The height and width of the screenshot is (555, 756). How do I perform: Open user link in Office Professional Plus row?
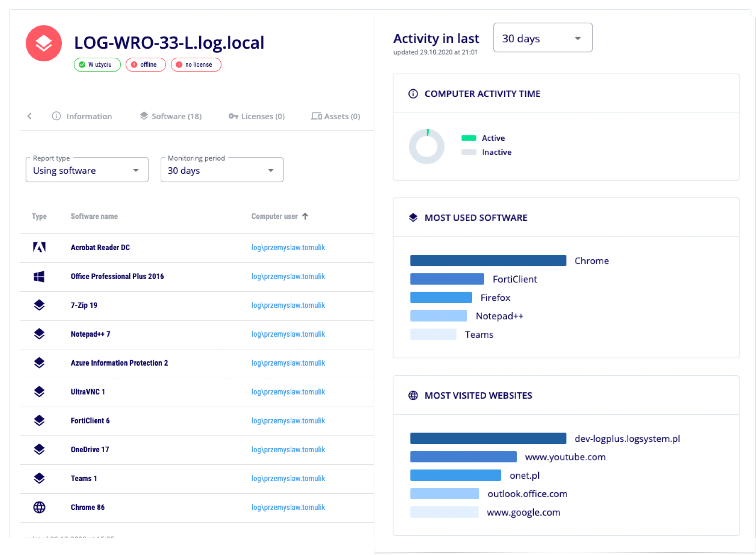[x=288, y=276]
